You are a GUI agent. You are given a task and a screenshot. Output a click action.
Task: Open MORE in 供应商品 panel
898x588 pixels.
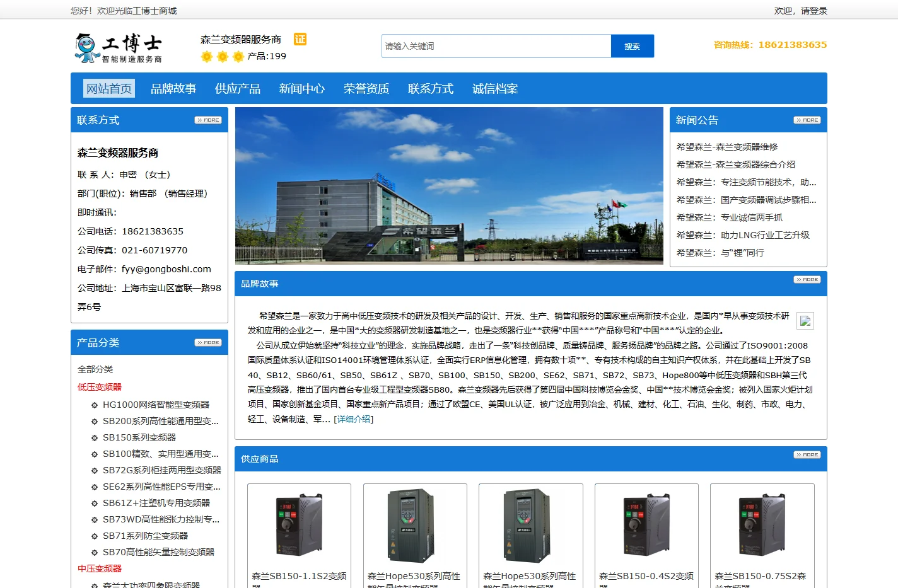point(807,454)
